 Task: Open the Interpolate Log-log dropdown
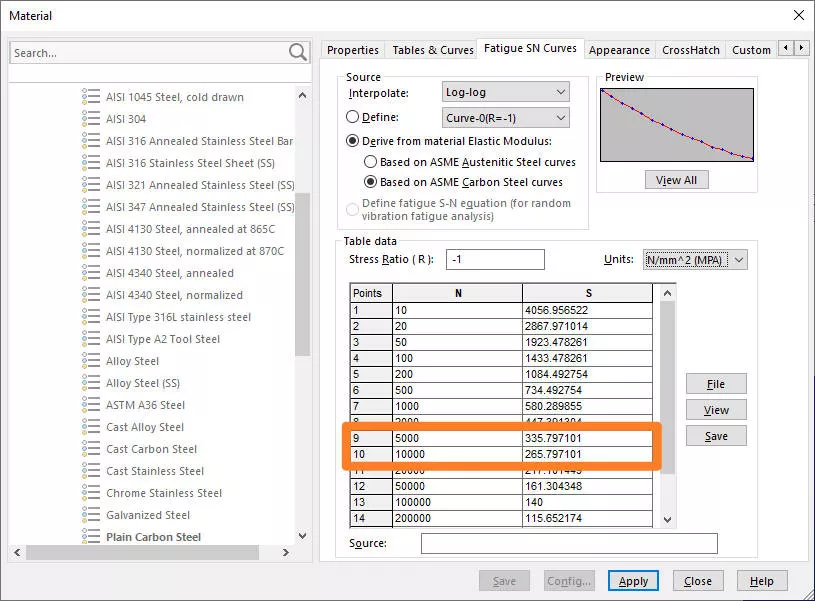click(505, 91)
